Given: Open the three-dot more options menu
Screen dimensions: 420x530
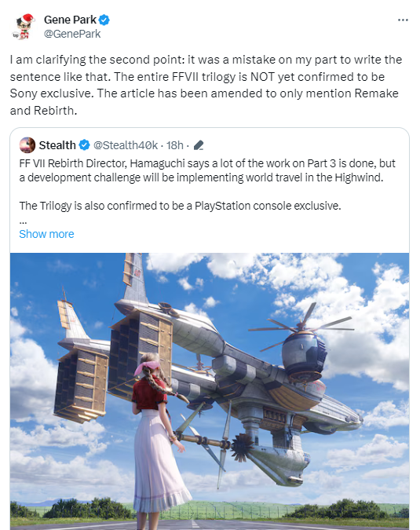Looking at the screenshot, I should (403, 20).
